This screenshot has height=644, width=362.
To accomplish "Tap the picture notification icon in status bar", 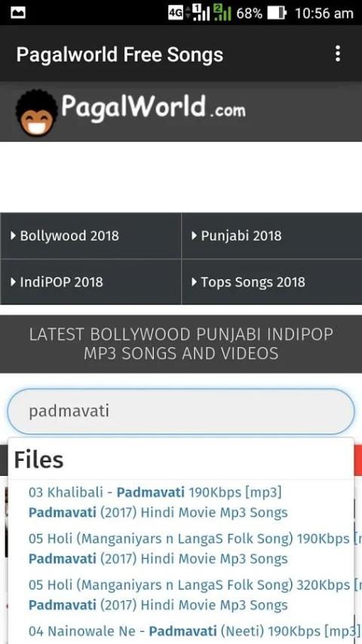I will pyautogui.click(x=18, y=13).
